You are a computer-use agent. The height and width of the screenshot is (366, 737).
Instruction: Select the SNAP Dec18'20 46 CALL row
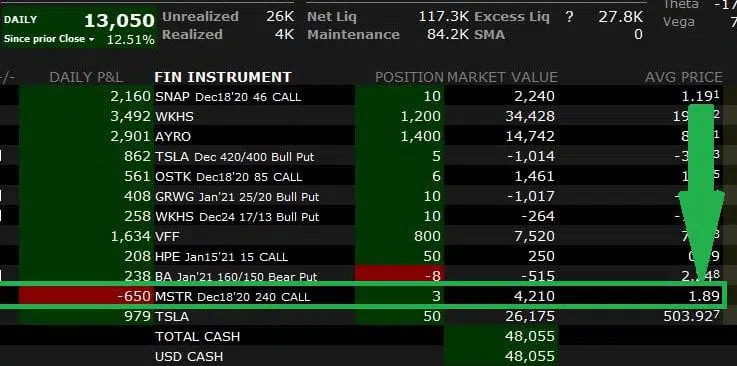pos(368,96)
